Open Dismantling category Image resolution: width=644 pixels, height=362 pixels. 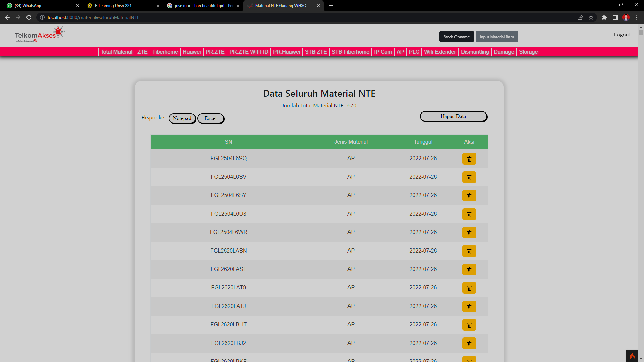(x=475, y=52)
